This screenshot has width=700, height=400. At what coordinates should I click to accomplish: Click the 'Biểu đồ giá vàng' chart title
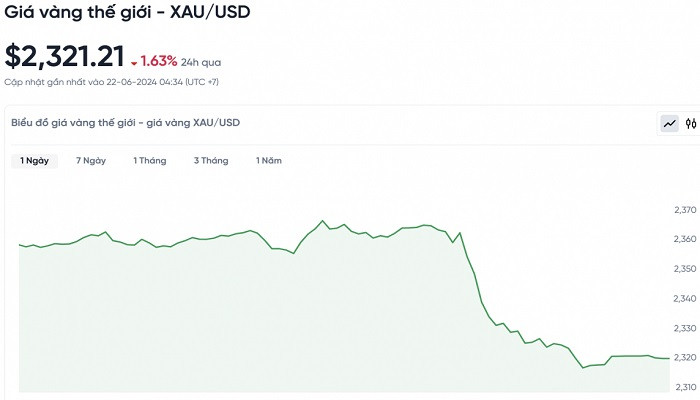pos(125,122)
